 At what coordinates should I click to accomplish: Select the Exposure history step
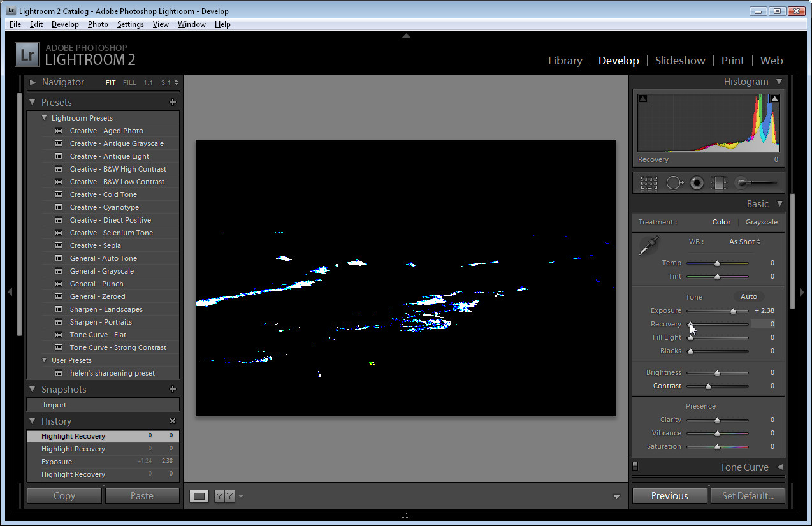pyautogui.click(x=103, y=462)
